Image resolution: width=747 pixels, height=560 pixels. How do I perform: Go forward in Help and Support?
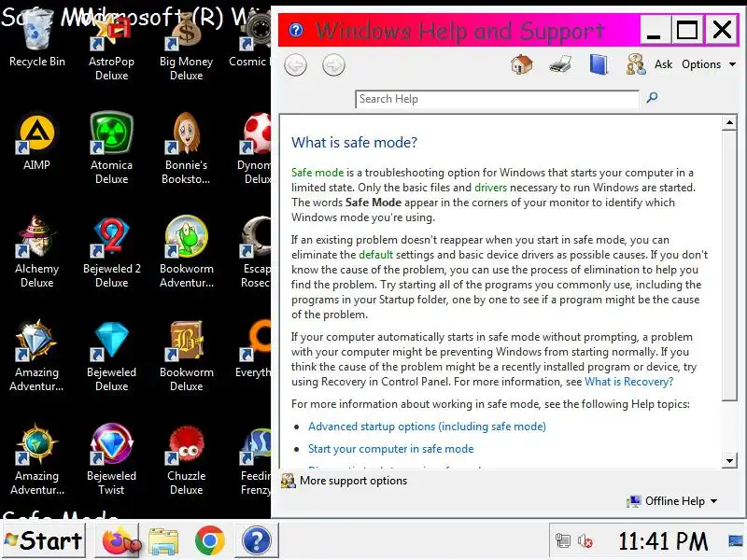point(333,64)
